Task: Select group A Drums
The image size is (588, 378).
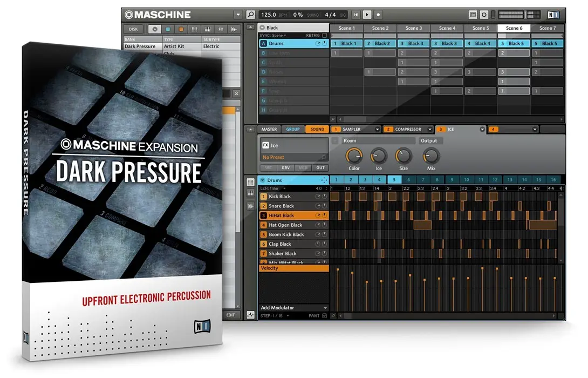Action: pos(293,44)
